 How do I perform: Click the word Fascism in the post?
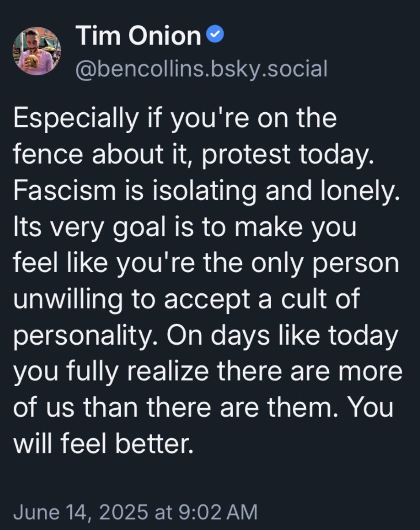pyautogui.click(x=65, y=190)
